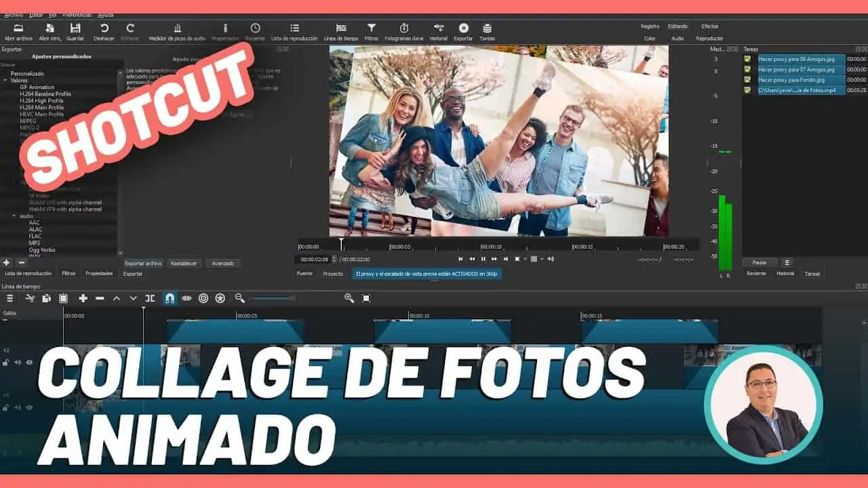Image resolution: width=868 pixels, height=488 pixels.
Task: Open the Propiedades tab below export panel
Action: click(99, 274)
